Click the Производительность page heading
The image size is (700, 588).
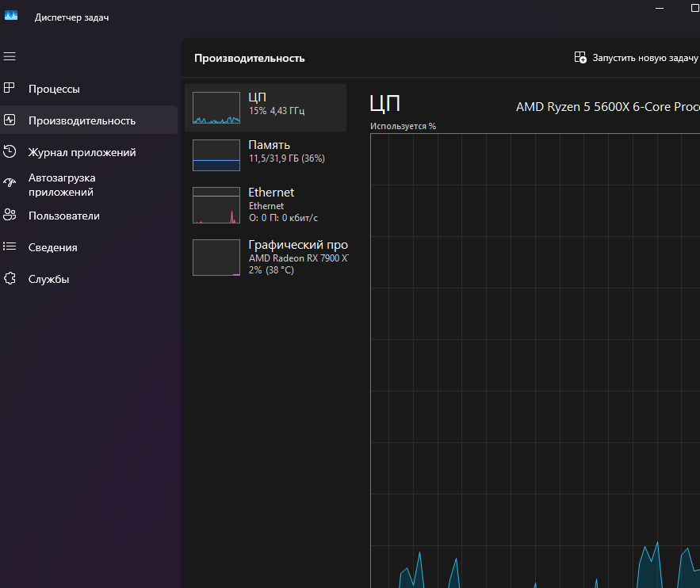249,58
